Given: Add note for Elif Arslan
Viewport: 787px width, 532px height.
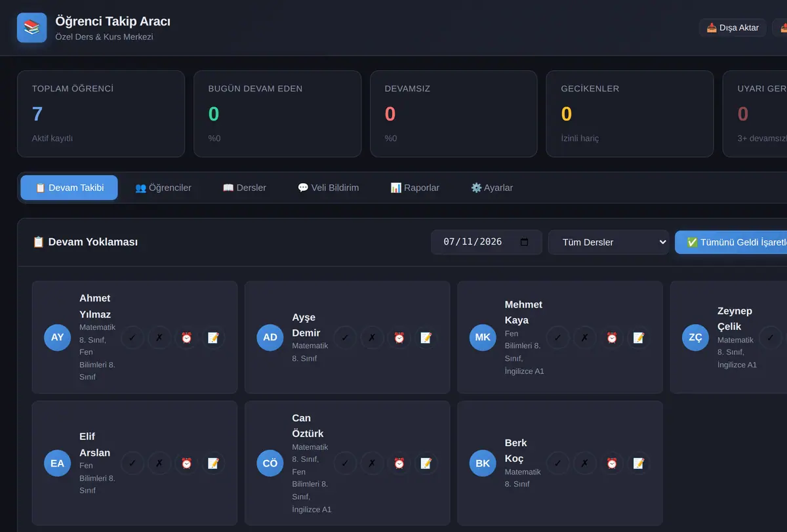Looking at the screenshot, I should (213, 463).
